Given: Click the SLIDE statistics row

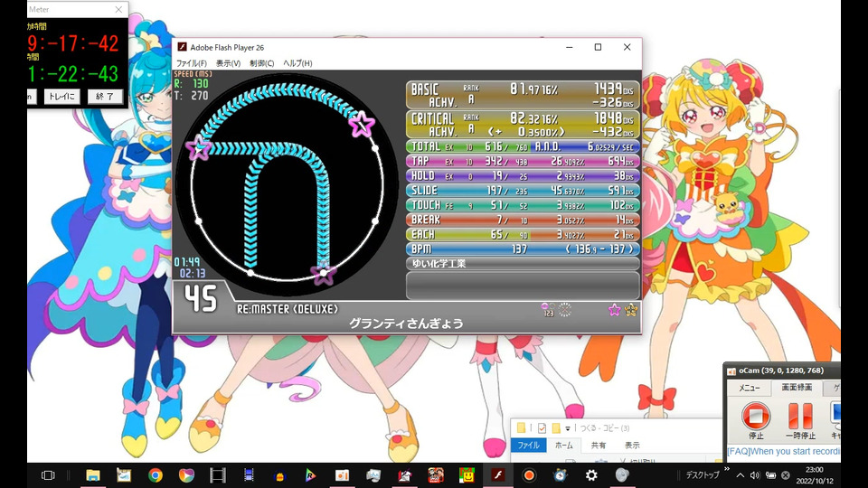Looking at the screenshot, I should [523, 191].
